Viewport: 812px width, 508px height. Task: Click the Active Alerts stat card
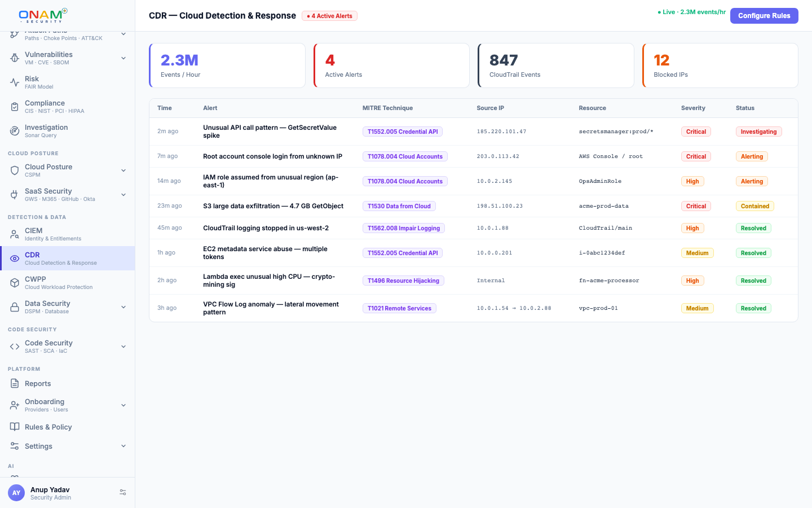click(391, 65)
